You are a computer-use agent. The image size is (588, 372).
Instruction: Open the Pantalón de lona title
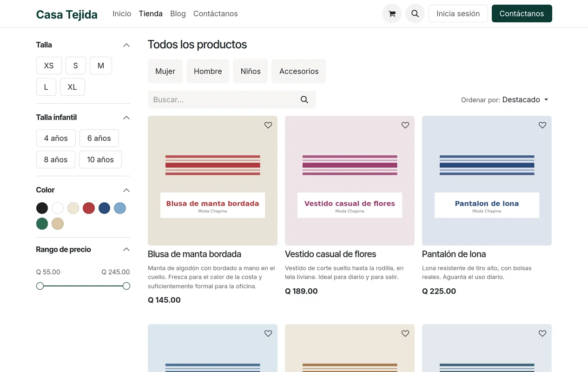(454, 254)
